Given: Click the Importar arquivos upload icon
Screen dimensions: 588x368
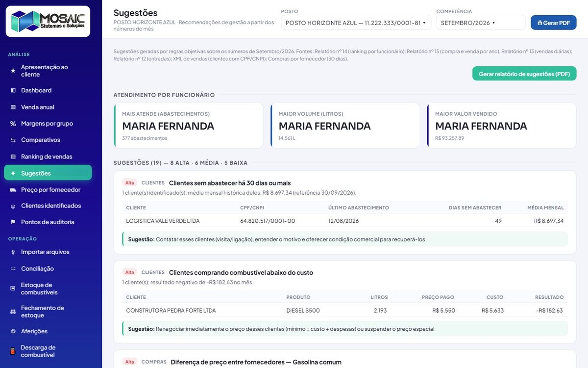Looking at the screenshot, I should pyautogui.click(x=13, y=252).
